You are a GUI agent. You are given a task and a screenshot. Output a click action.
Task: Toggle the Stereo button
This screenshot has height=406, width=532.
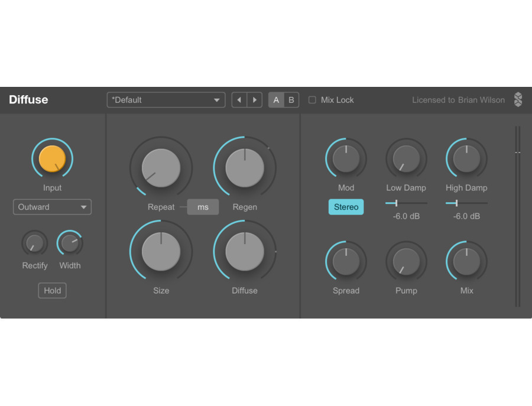pyautogui.click(x=346, y=207)
